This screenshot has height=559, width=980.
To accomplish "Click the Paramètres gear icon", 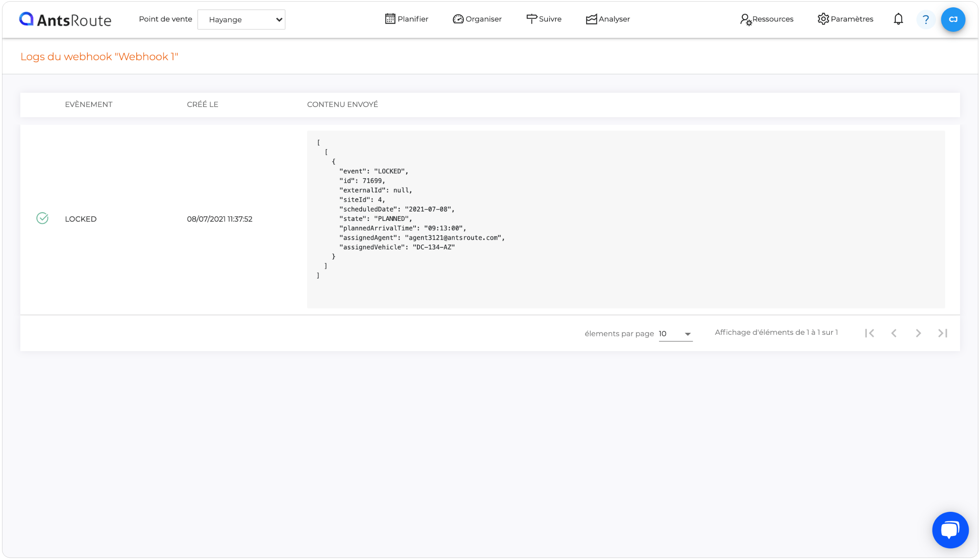I will [x=823, y=19].
